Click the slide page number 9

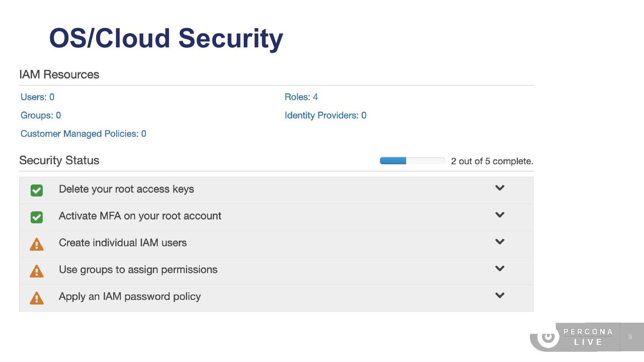[x=630, y=337]
